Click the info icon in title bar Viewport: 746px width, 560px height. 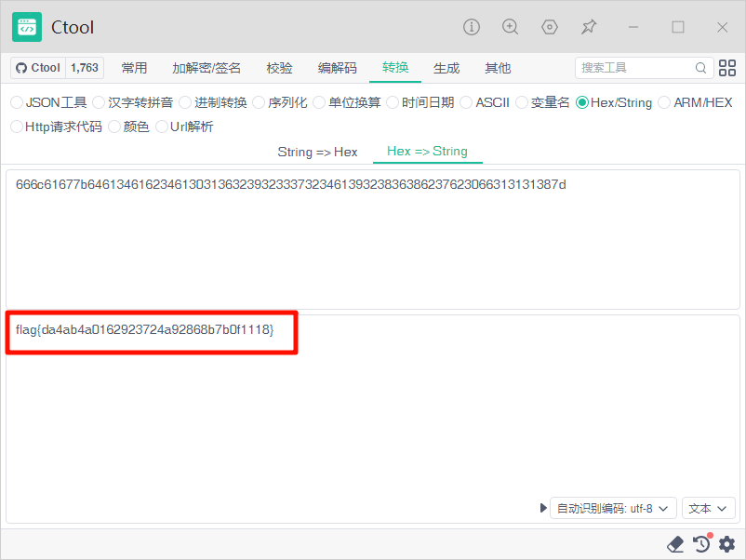coord(472,27)
